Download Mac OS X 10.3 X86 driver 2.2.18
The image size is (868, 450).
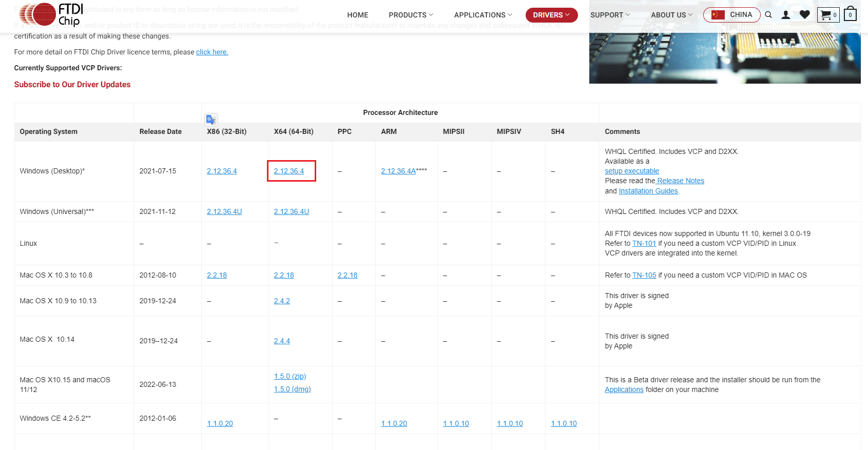(217, 275)
